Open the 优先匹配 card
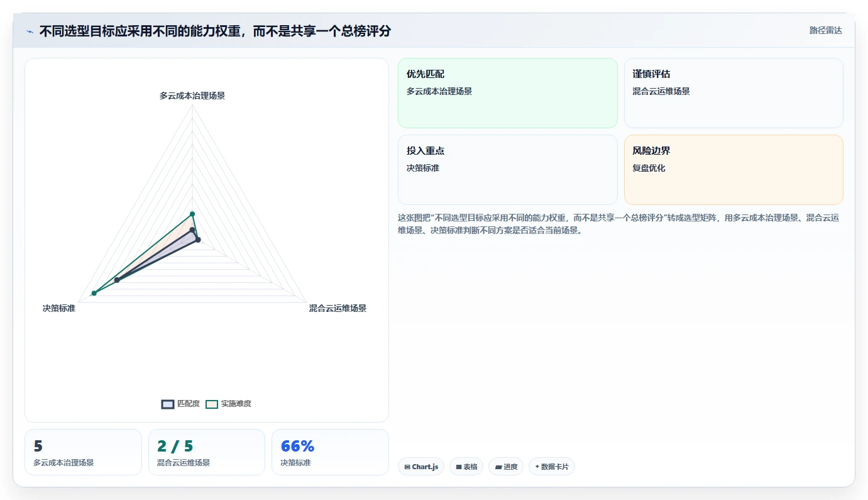The image size is (868, 500). [508, 93]
